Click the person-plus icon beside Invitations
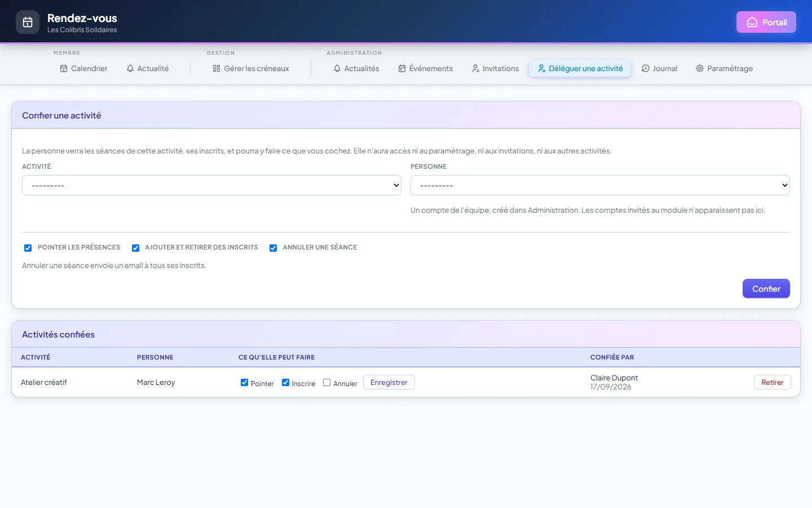Image resolution: width=812 pixels, height=508 pixels. [x=475, y=68]
